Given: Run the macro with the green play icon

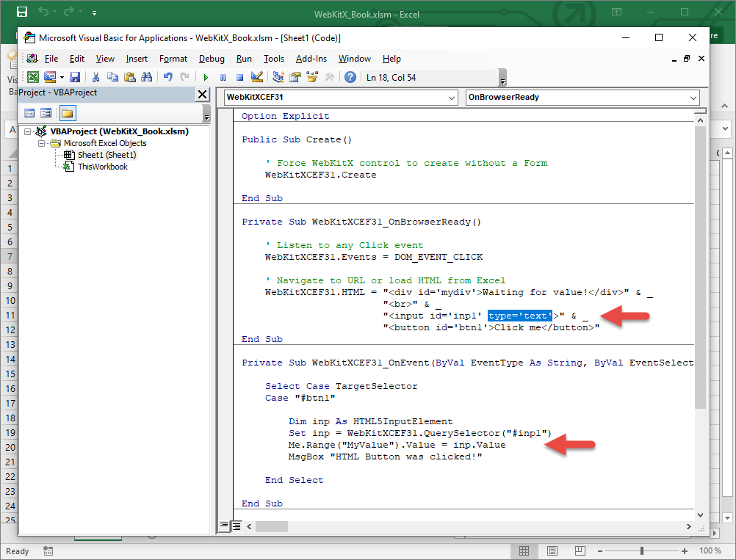Looking at the screenshot, I should (x=206, y=77).
